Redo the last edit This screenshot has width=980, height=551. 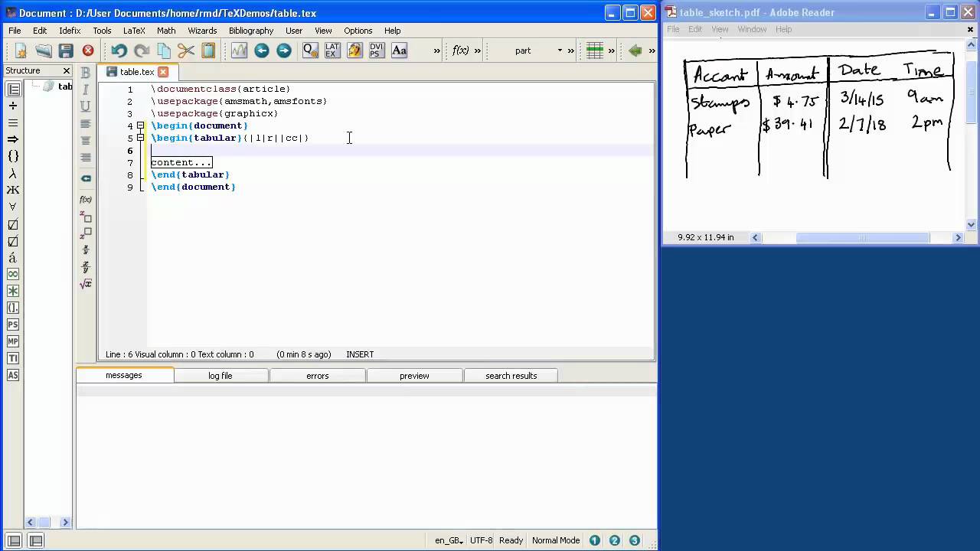[142, 51]
